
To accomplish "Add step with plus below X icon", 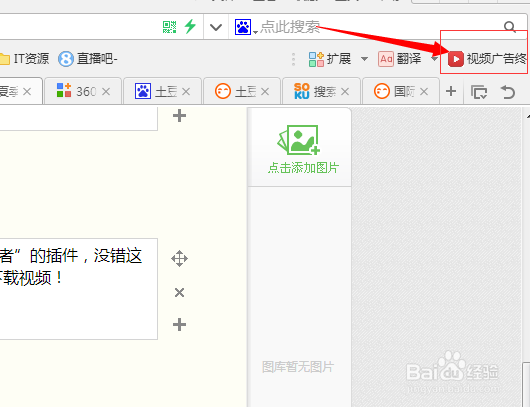I will coord(179,325).
